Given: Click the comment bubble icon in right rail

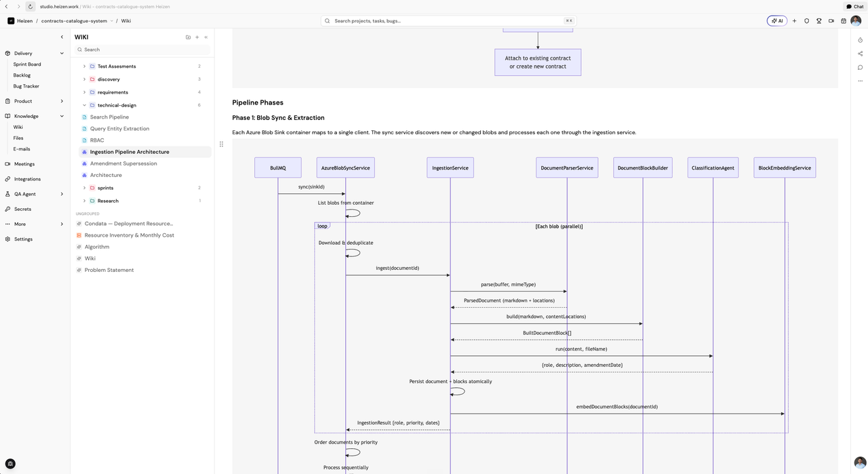Looking at the screenshot, I should (x=860, y=67).
